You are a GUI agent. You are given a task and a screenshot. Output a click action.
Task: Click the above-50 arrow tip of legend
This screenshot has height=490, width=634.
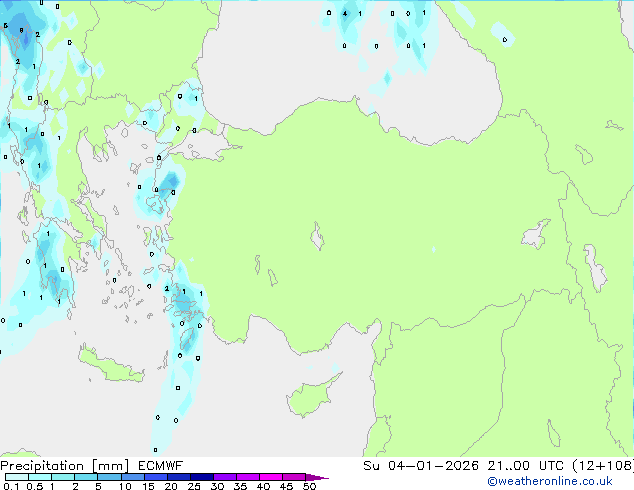click(x=317, y=477)
